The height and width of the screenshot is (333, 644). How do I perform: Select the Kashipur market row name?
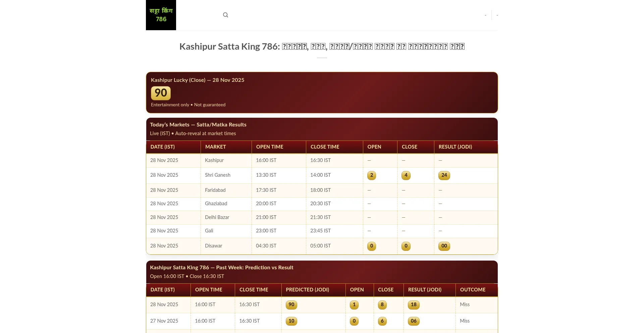click(x=214, y=160)
